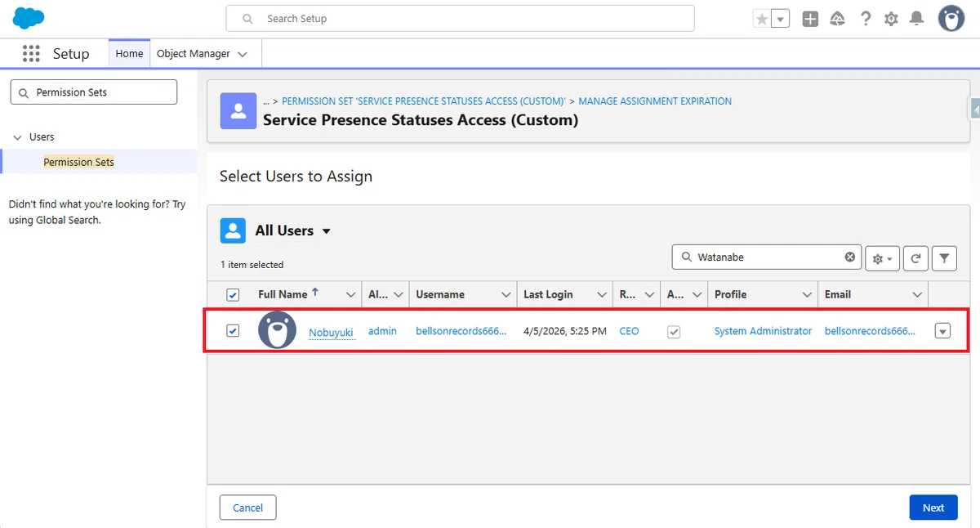Open List View Controls gear menu
The image size is (980, 528).
tap(882, 258)
